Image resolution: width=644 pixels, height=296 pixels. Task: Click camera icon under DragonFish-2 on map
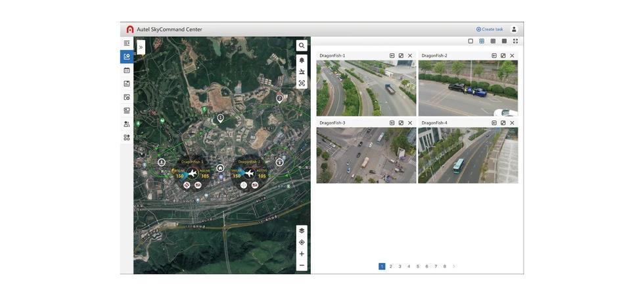click(x=255, y=185)
